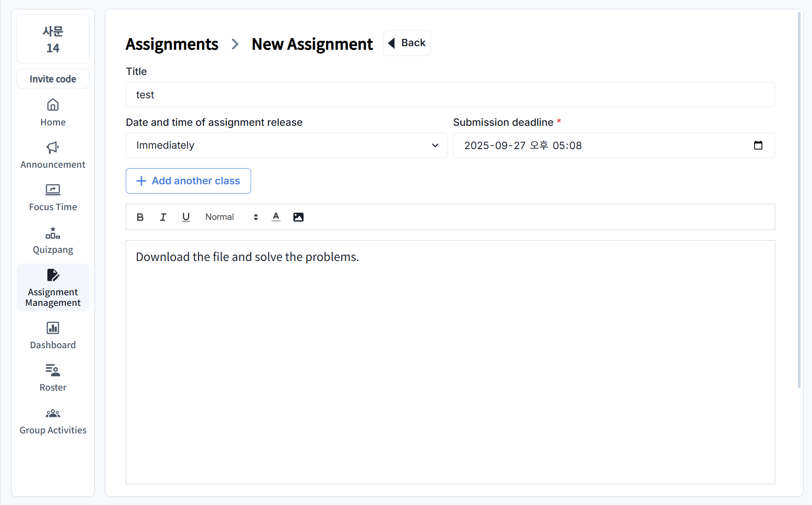
Task: Open the calendar picker for submission deadline
Action: click(x=758, y=145)
